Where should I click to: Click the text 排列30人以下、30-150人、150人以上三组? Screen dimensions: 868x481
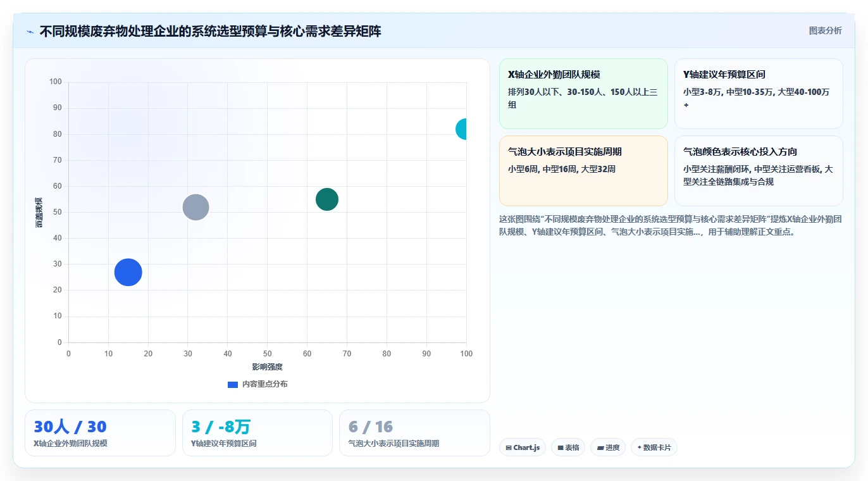coord(583,98)
